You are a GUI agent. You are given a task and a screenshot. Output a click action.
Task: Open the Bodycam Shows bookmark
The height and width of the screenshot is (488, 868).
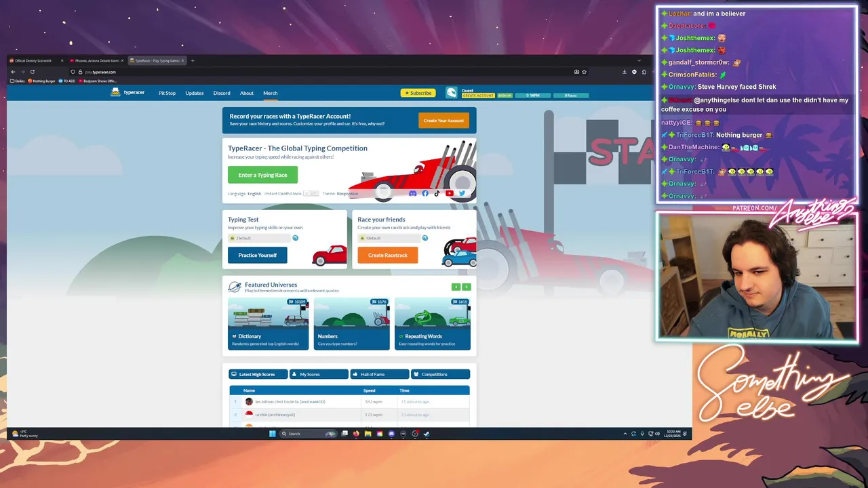[x=98, y=81]
